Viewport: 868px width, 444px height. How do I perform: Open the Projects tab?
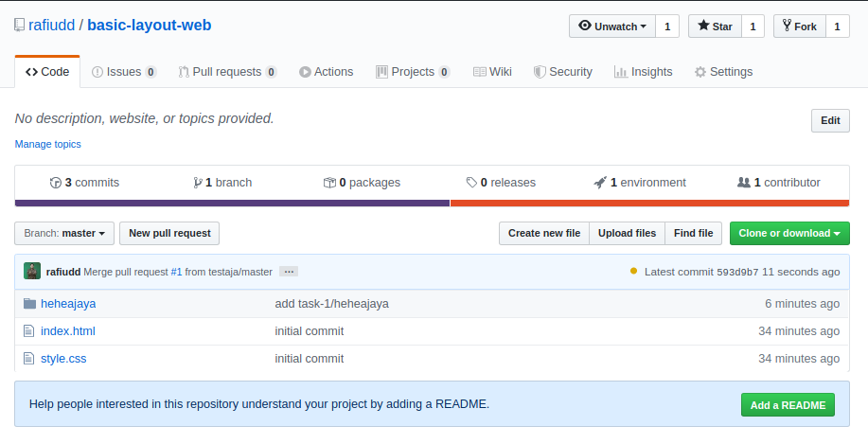pyautogui.click(x=413, y=72)
